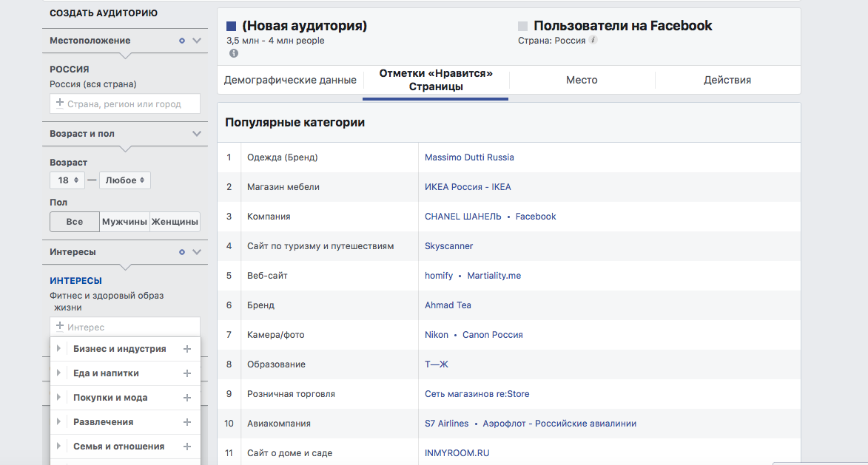Open the maximum age Любое dropdown
868x465 pixels.
[124, 180]
